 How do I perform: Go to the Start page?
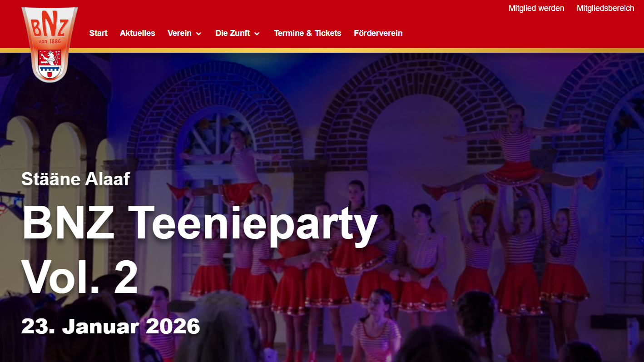99,33
